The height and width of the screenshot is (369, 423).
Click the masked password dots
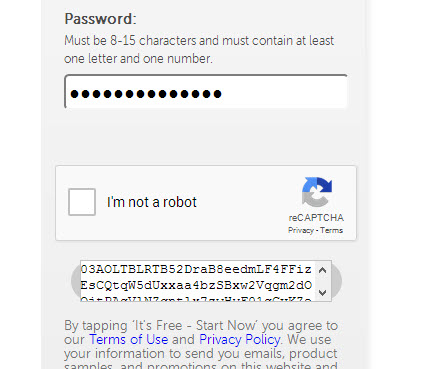coord(146,94)
